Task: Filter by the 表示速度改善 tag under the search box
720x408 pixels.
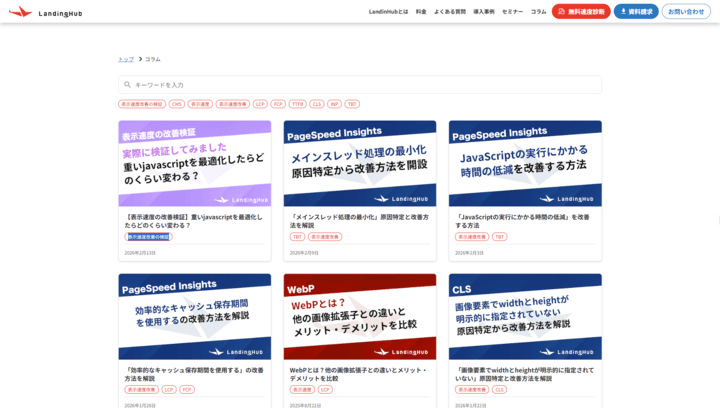Action: point(233,104)
